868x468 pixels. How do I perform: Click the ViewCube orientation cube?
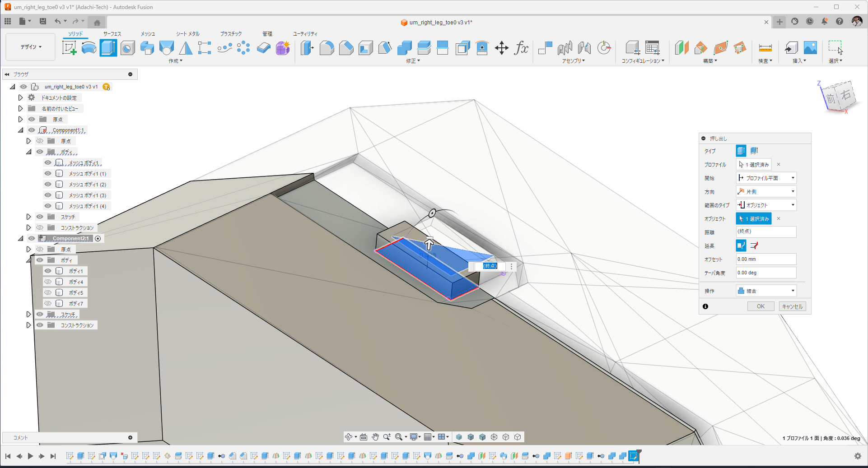click(838, 96)
